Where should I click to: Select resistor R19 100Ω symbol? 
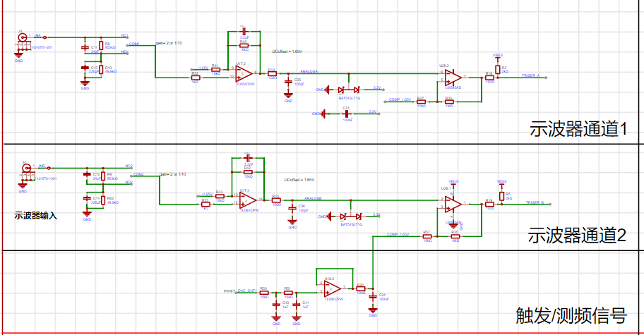click(489, 205)
